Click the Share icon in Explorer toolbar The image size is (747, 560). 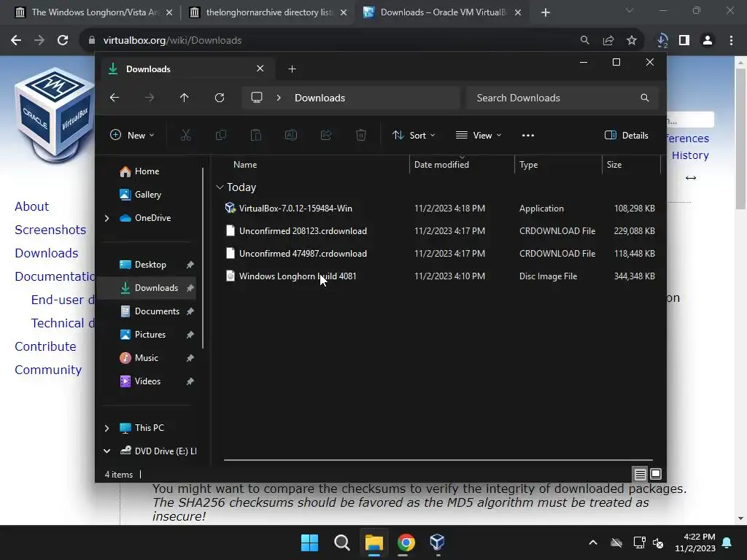point(326,135)
